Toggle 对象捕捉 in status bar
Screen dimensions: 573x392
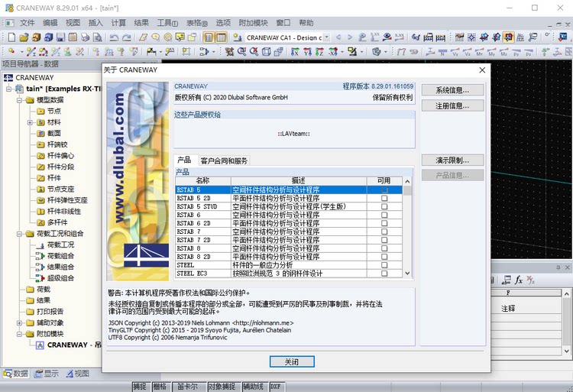point(222,387)
